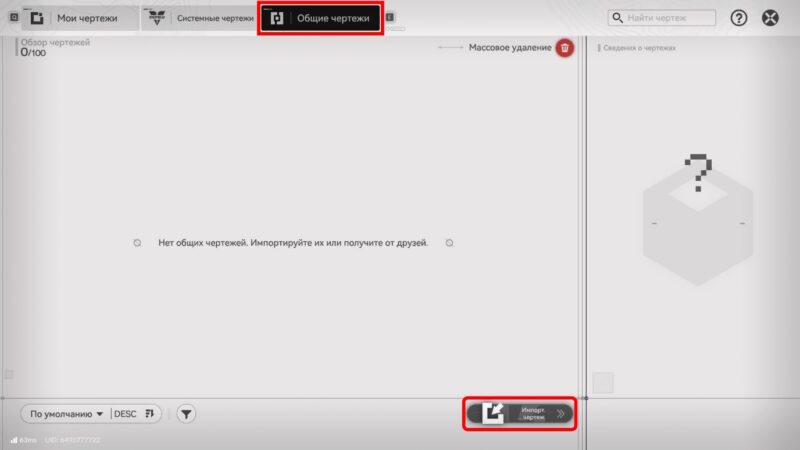
Task: Click the small key hint left of tabs
Action: click(x=13, y=17)
